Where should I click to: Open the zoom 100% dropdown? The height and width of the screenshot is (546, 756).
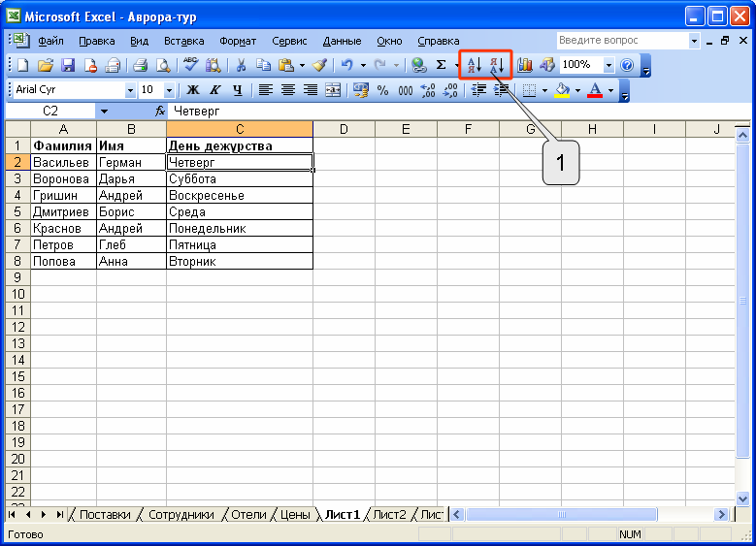[608, 65]
